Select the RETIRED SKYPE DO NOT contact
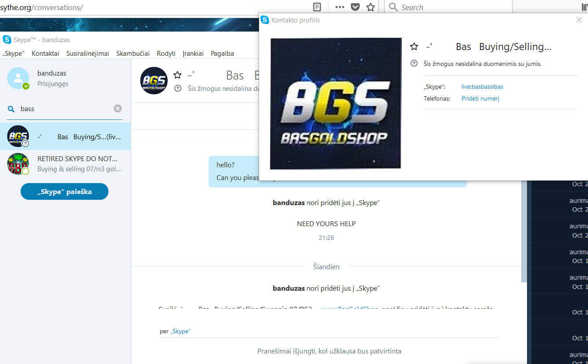This screenshot has width=588, height=364. [x=65, y=164]
